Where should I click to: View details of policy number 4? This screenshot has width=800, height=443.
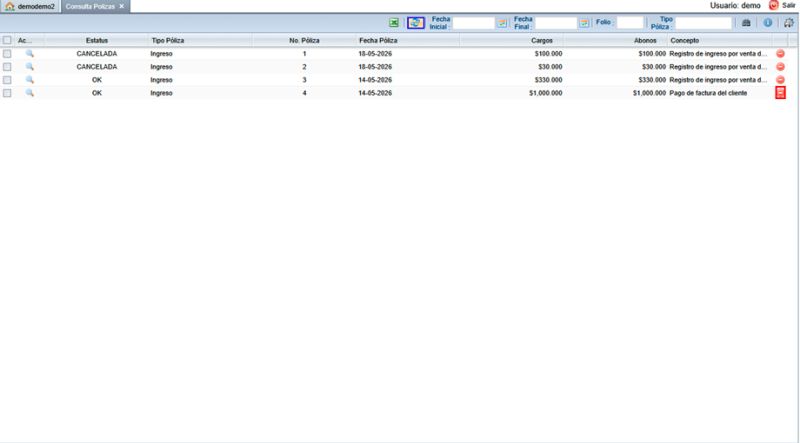[30, 93]
